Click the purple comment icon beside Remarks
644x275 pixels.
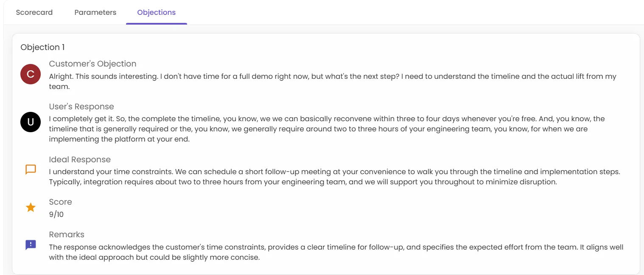[x=30, y=244]
